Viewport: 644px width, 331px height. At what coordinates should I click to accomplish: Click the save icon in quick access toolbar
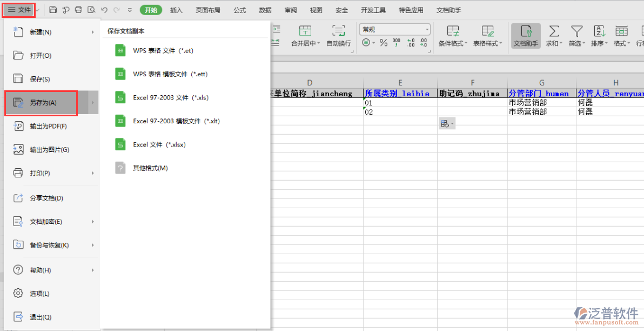click(x=53, y=10)
